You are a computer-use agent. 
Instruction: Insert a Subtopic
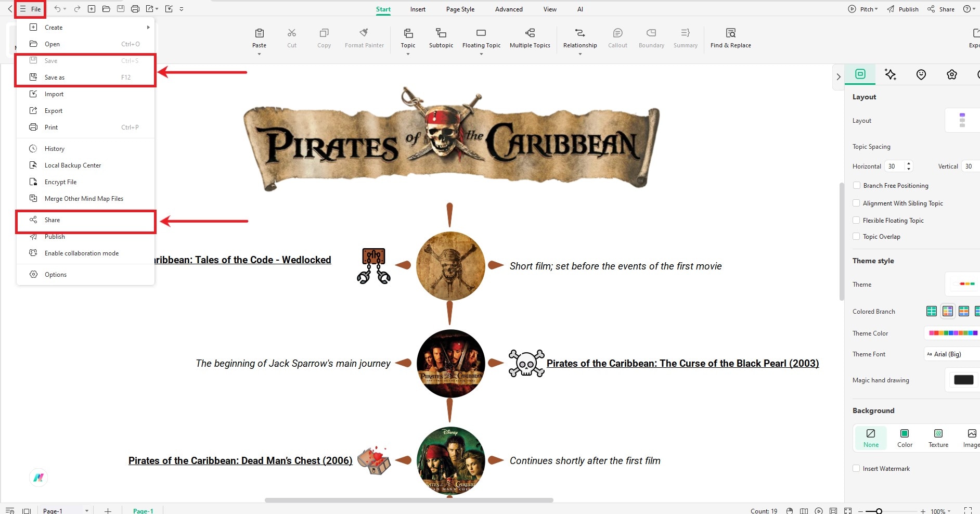click(441, 38)
